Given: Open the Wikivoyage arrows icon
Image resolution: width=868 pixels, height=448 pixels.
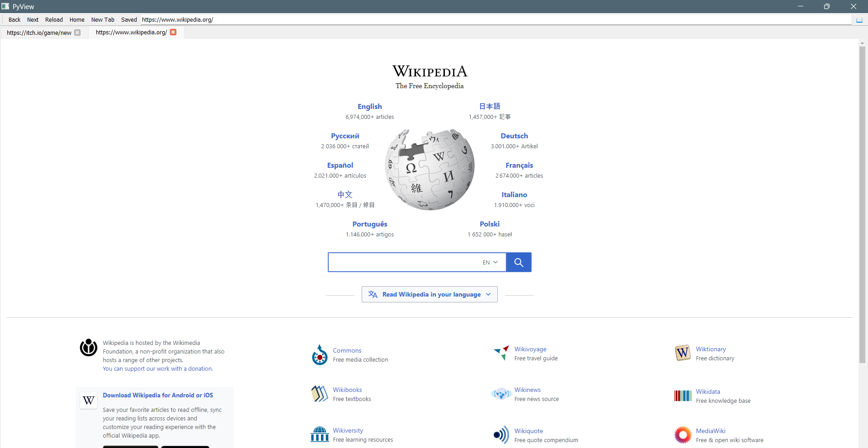Looking at the screenshot, I should tap(501, 353).
